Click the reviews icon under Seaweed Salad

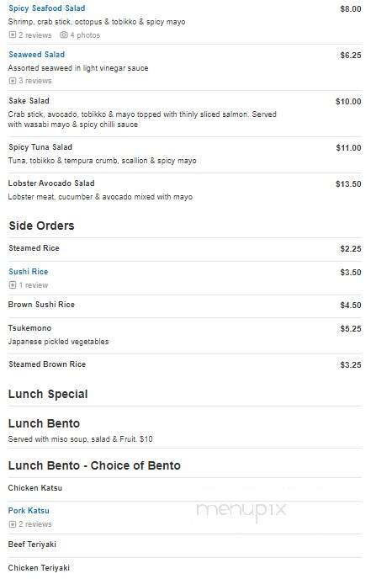pyautogui.click(x=13, y=81)
